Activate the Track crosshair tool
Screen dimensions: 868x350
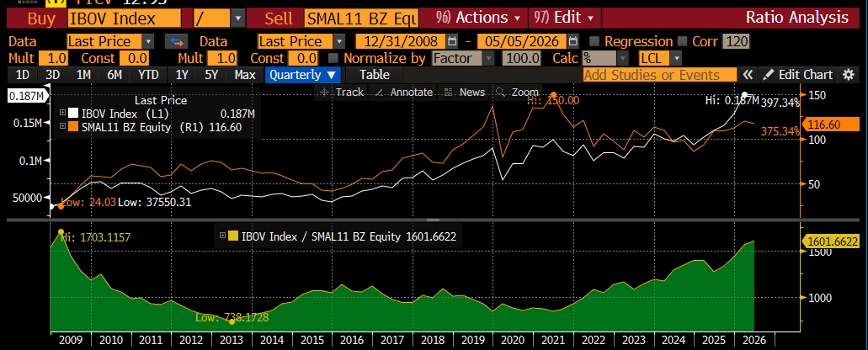pyautogui.click(x=342, y=93)
